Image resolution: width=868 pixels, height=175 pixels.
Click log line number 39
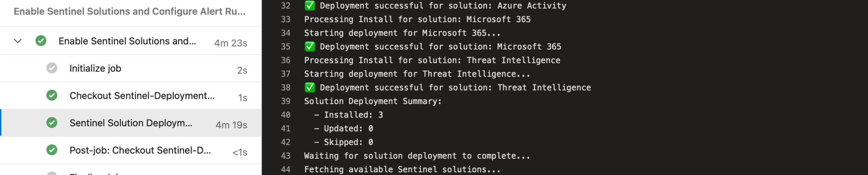point(285,101)
